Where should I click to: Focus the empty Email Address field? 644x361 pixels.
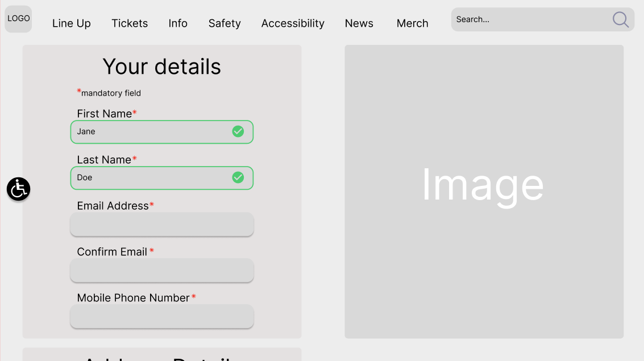pos(162,225)
